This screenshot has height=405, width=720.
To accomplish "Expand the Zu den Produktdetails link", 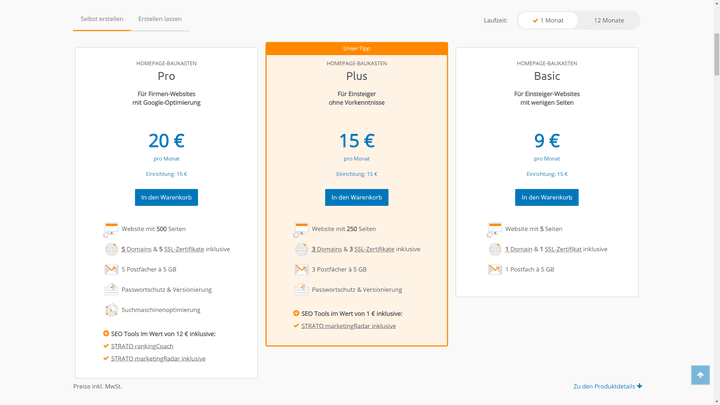I will (607, 386).
